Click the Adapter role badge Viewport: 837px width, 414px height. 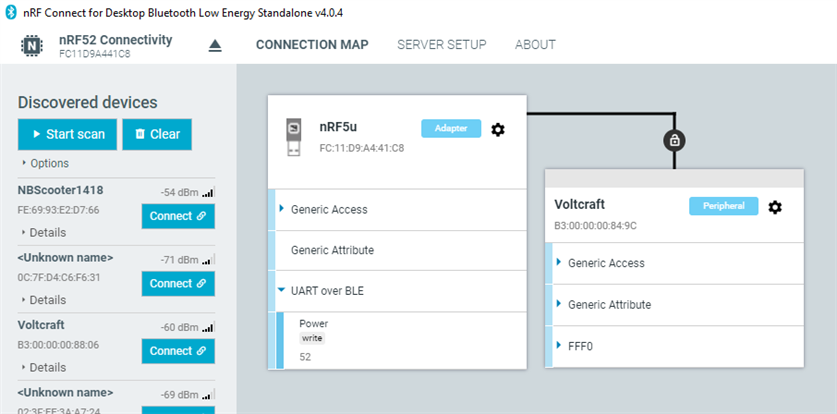pyautogui.click(x=451, y=129)
